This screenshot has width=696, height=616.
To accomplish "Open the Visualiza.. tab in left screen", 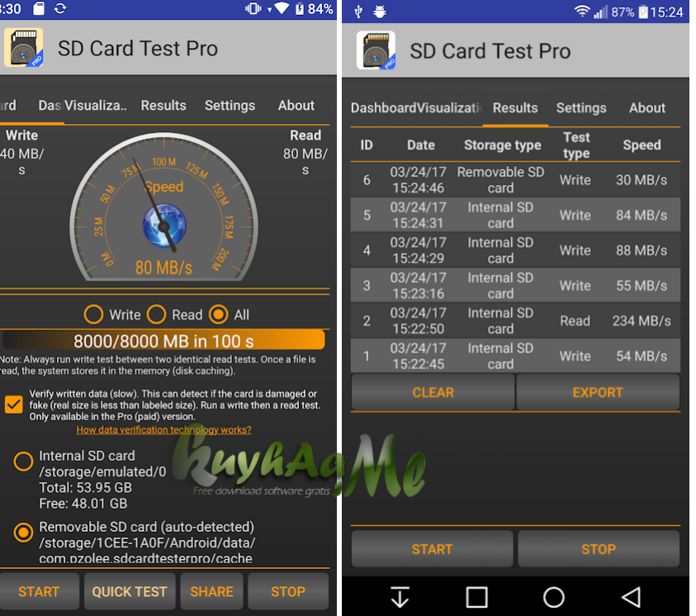I will point(96,105).
